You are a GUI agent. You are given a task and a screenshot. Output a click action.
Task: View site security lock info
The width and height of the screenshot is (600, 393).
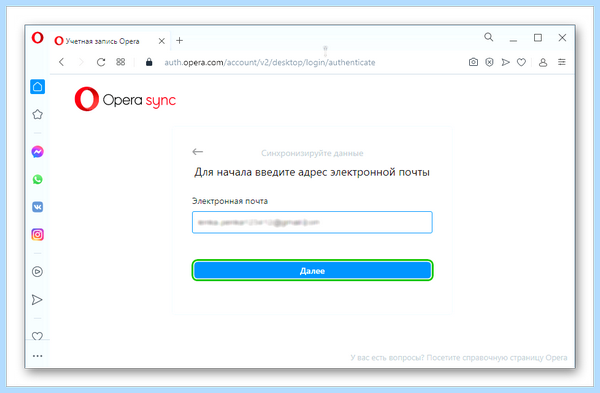tap(149, 62)
